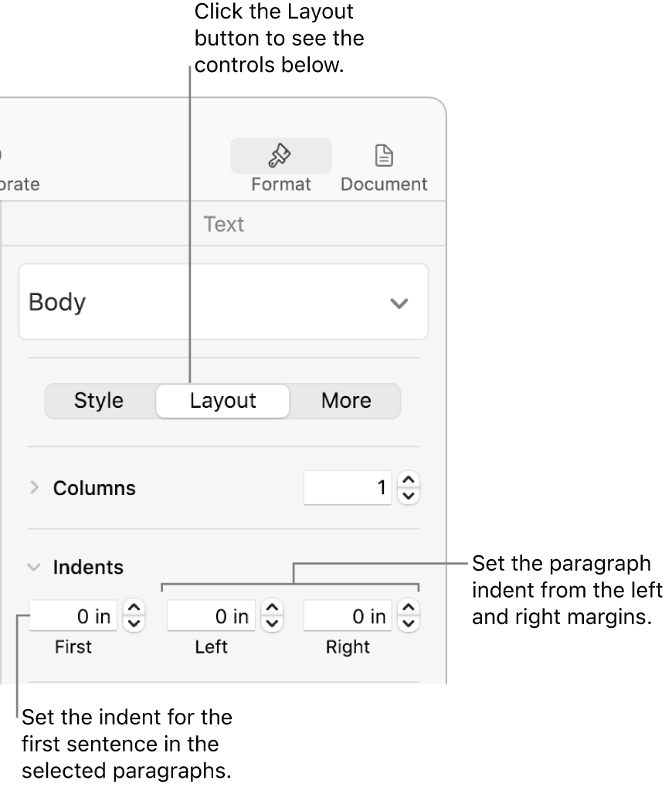Click the Right indent value field
The image size is (672, 787).
348,616
